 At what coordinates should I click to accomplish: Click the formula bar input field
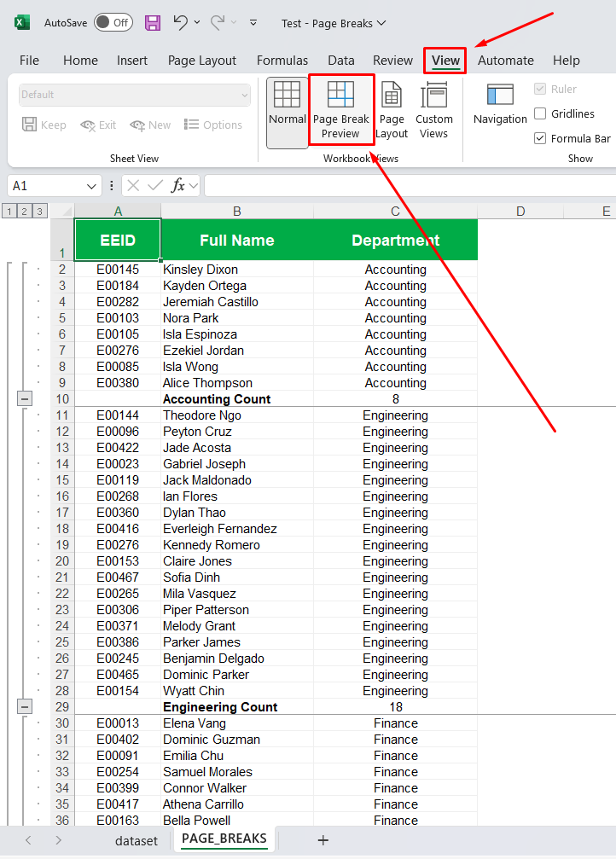point(410,186)
